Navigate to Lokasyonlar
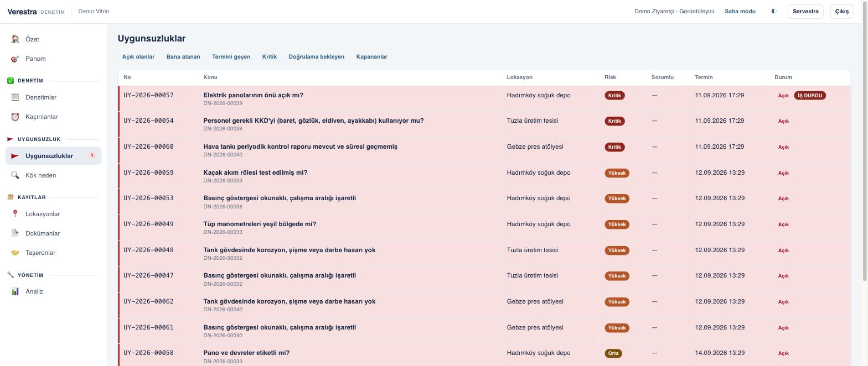This screenshot has width=868, height=366. [54, 214]
